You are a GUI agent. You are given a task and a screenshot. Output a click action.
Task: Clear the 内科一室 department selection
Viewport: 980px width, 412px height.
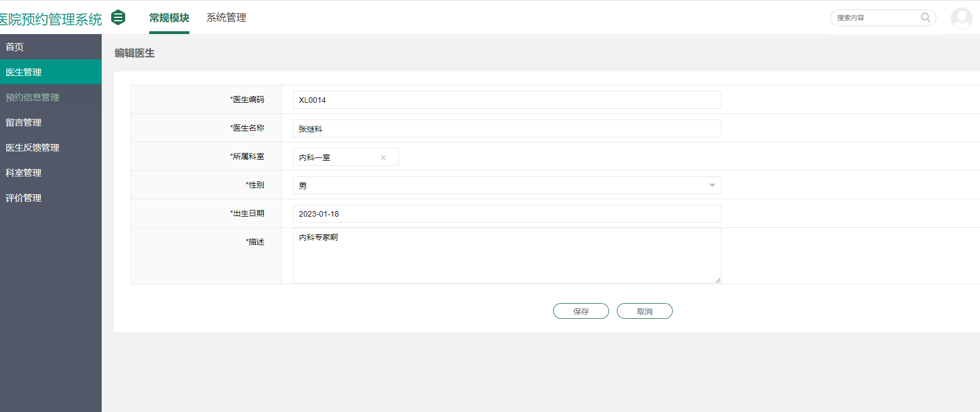coord(383,157)
